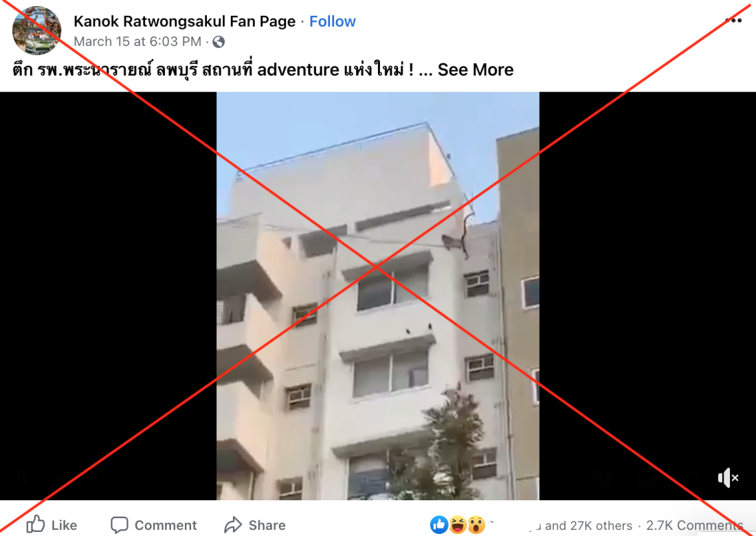The width and height of the screenshot is (756, 536).
Task: Click the Haha laughing reaction emoji
Action: [x=458, y=525]
